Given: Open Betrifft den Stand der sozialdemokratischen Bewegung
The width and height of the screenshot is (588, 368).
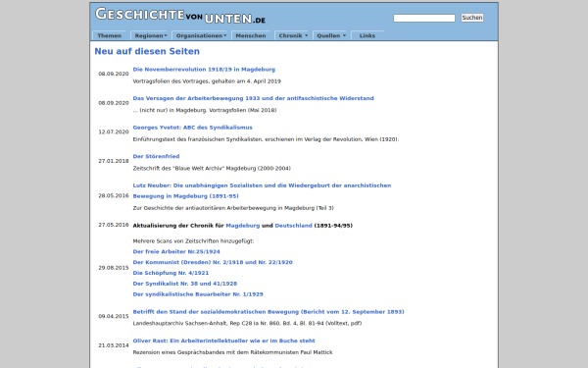Looking at the screenshot, I should point(269,312).
